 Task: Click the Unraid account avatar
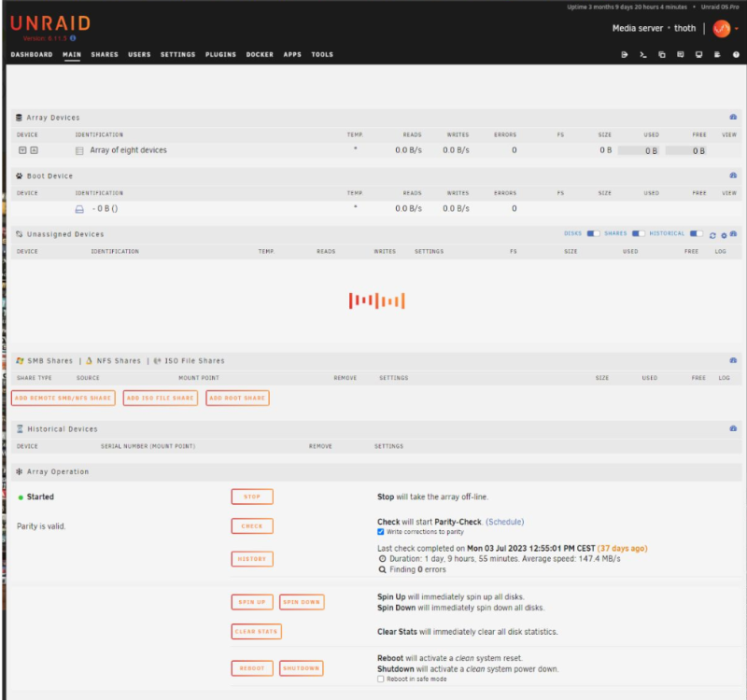721,29
